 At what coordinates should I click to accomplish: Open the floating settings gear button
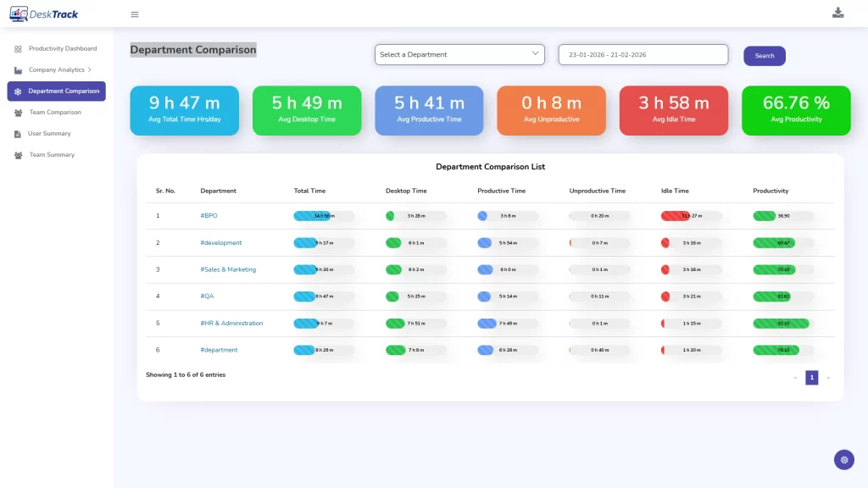843,459
